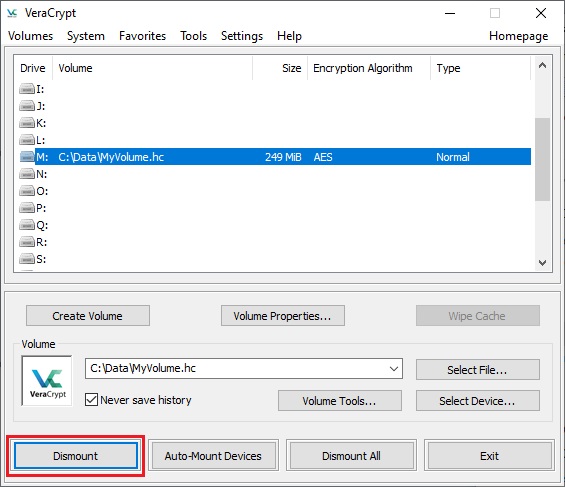Open the Favorites menu

pos(142,36)
